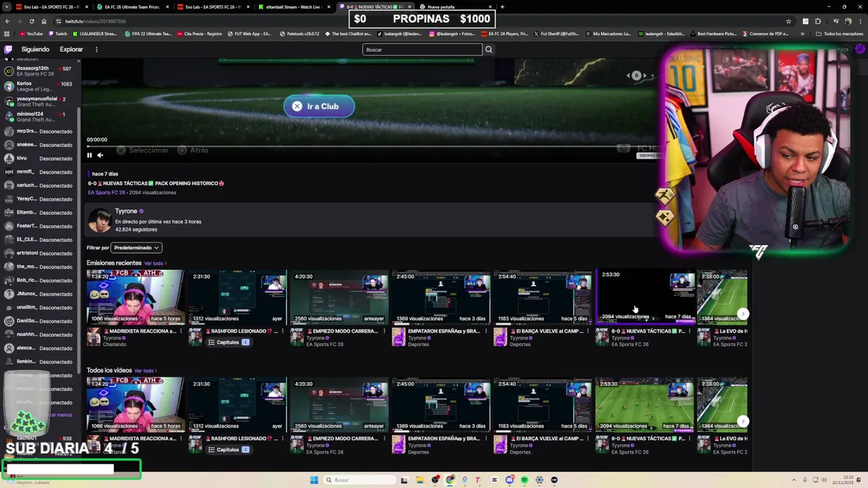868x488 pixels.
Task: Open options menu for RASHFORD LESIONADO in Todos los vídeos
Action: pos(283,439)
